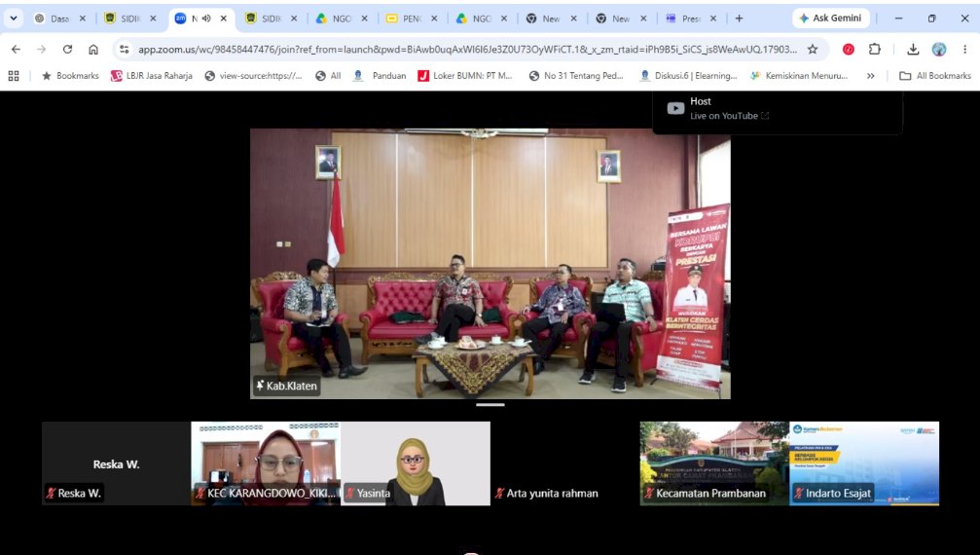This screenshot has height=555, width=980.
Task: Click muted mic icon on Kecamatan Prambanan
Action: coord(649,493)
